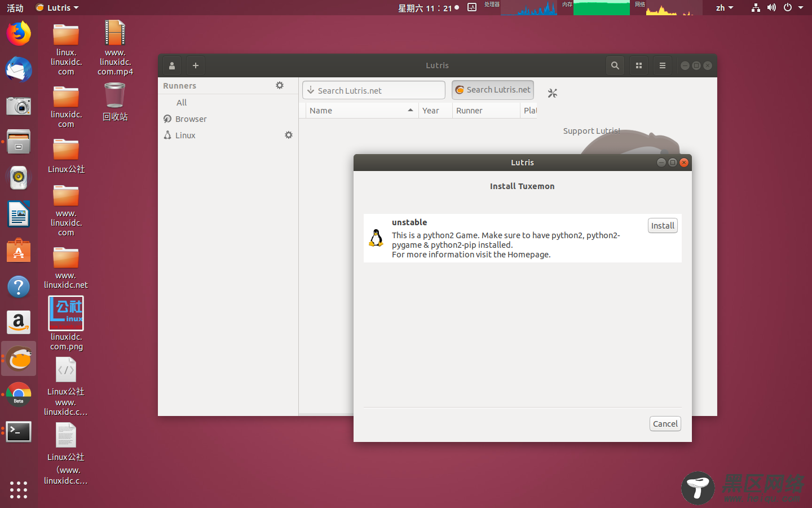Switch to grid view icon in header
812x508 pixels.
pos(639,65)
